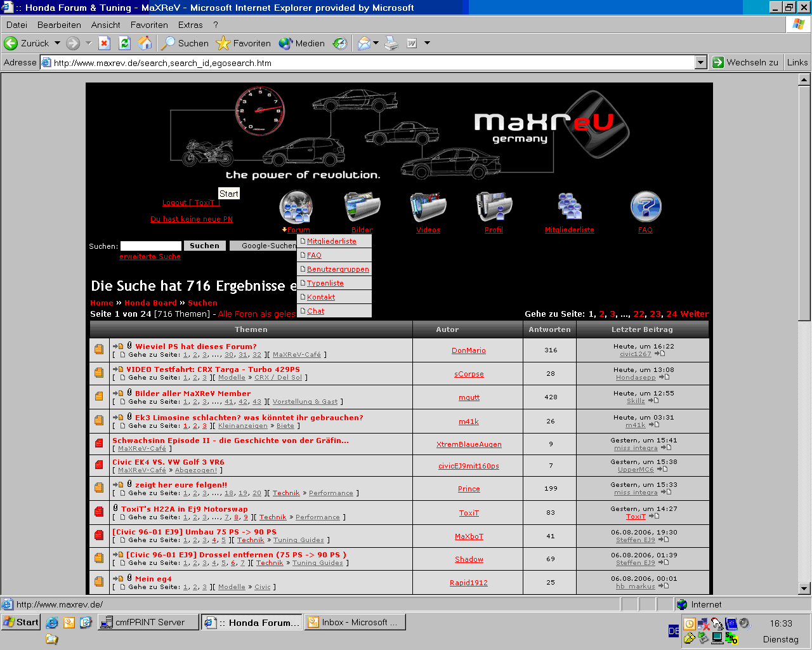Screen dimensions: 812x650
Task: Open the Bilder folder icon
Action: click(362, 207)
